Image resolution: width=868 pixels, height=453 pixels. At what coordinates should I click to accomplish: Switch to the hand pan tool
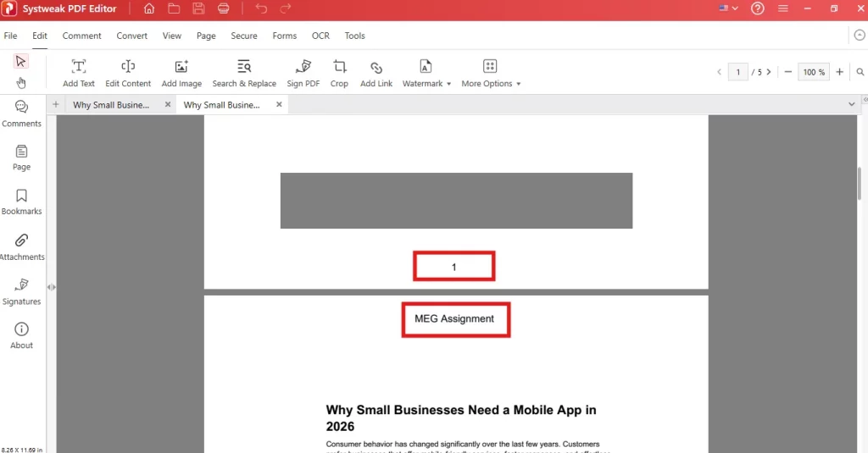pyautogui.click(x=21, y=83)
